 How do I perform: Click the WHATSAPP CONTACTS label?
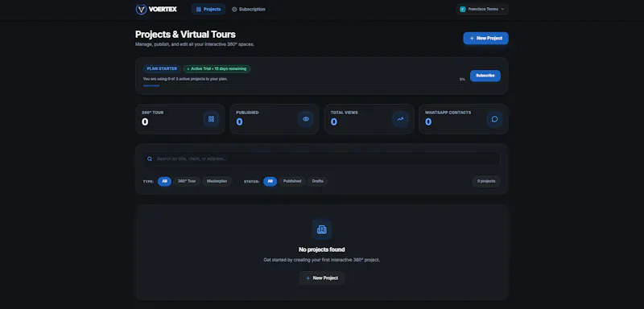tap(448, 113)
